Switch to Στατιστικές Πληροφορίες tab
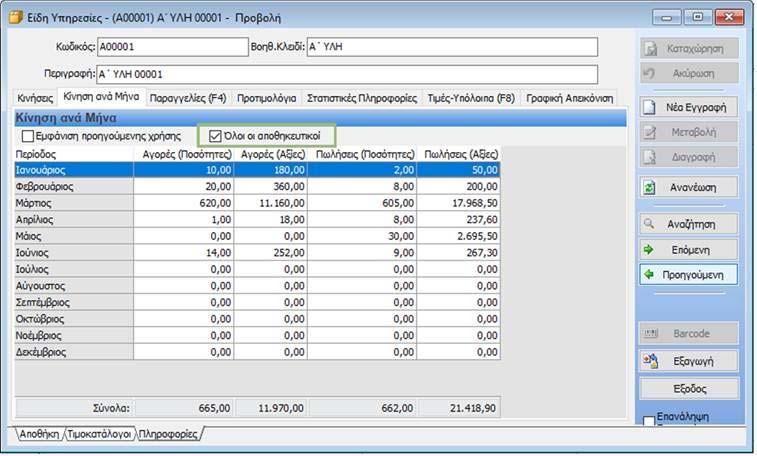The height and width of the screenshot is (456, 757). click(362, 98)
